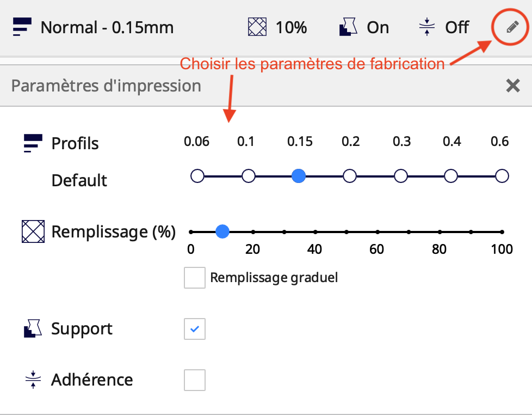Click the pencil edit icon
Viewport: 532px width, 415px height.
click(x=510, y=27)
